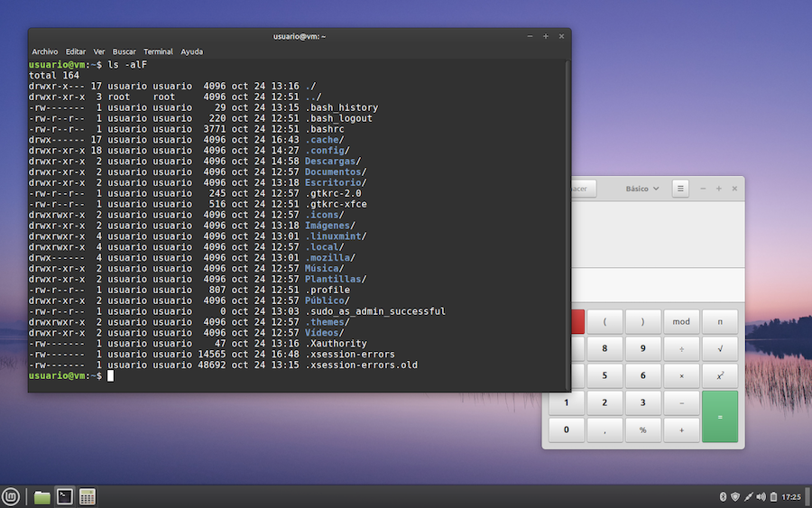Open the Terminal menu in the menu bar
This screenshot has width=812, height=508.
click(x=158, y=51)
